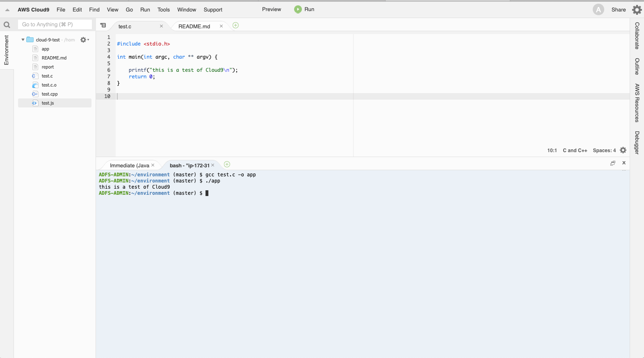Change indentation via Spaces: 4
This screenshot has width=644, height=358.
click(x=604, y=150)
